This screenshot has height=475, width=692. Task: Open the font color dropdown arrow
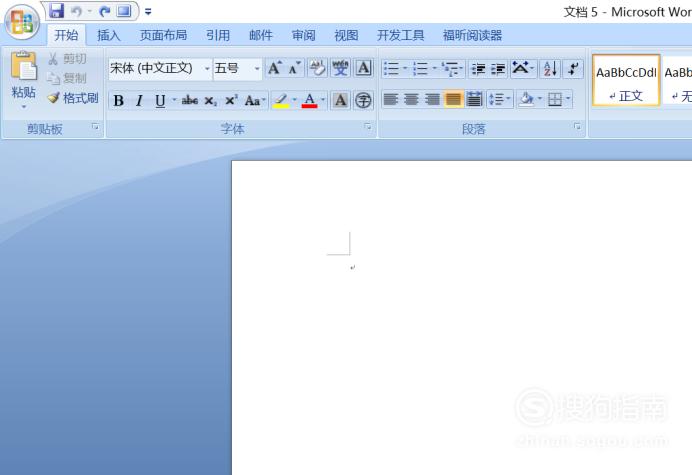pyautogui.click(x=323, y=100)
